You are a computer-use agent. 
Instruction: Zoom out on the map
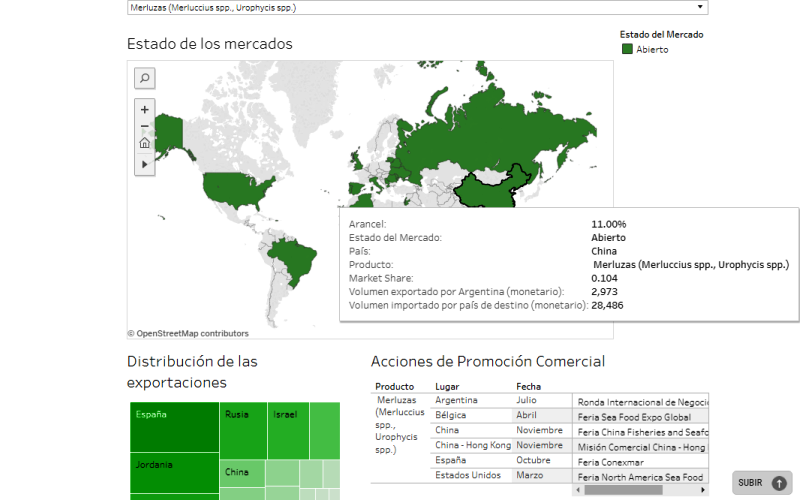click(144, 126)
